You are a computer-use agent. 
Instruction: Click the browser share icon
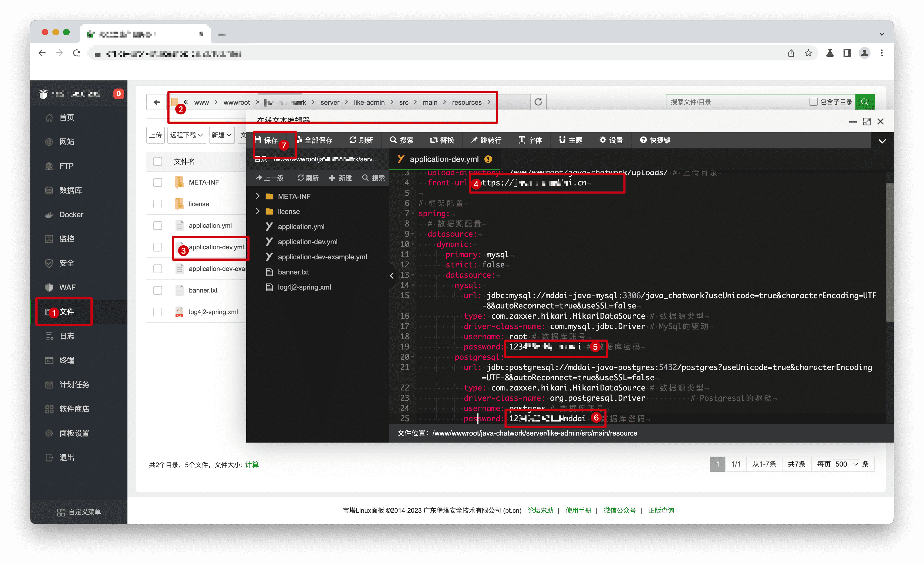click(791, 53)
